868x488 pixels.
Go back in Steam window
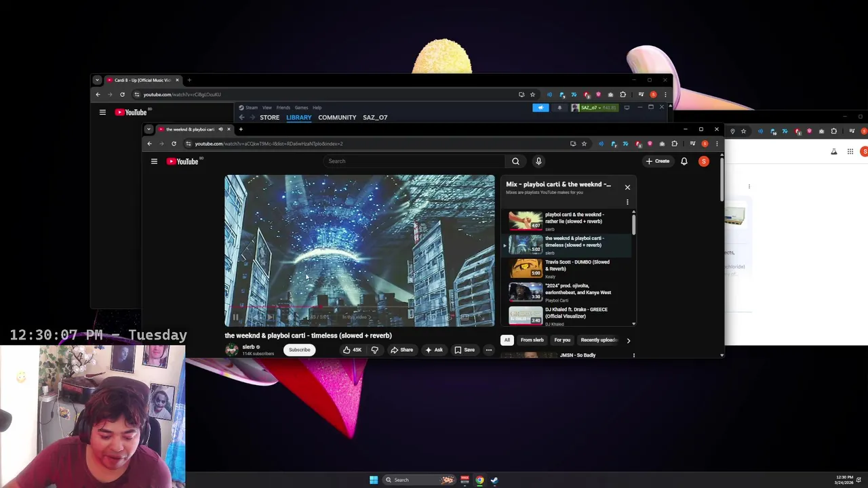click(241, 117)
